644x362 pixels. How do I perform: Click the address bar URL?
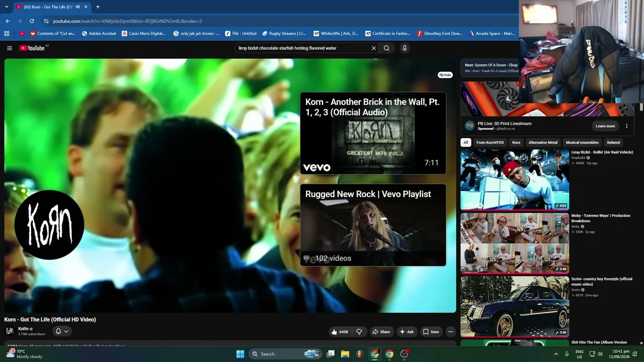tap(127, 21)
